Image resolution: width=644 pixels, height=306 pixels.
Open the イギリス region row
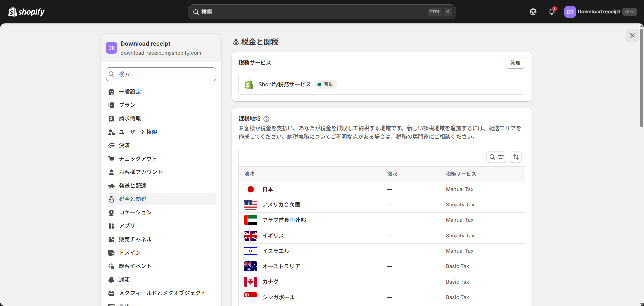point(382,236)
